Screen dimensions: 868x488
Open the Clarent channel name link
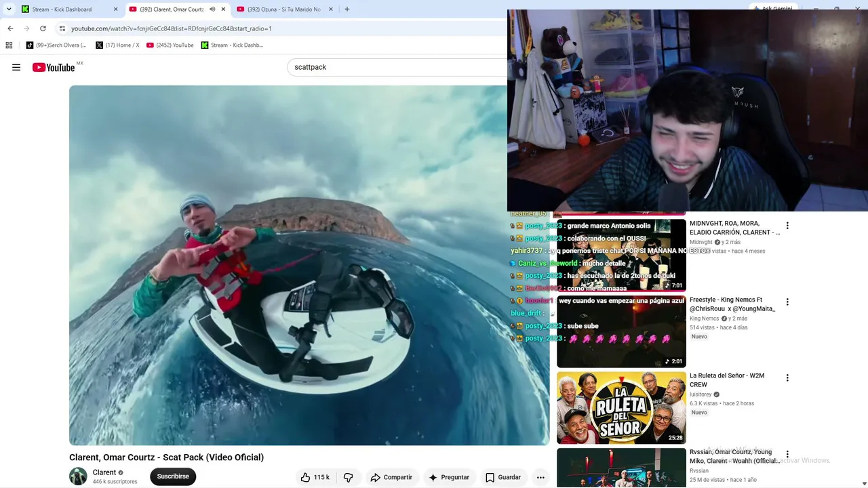(104, 472)
